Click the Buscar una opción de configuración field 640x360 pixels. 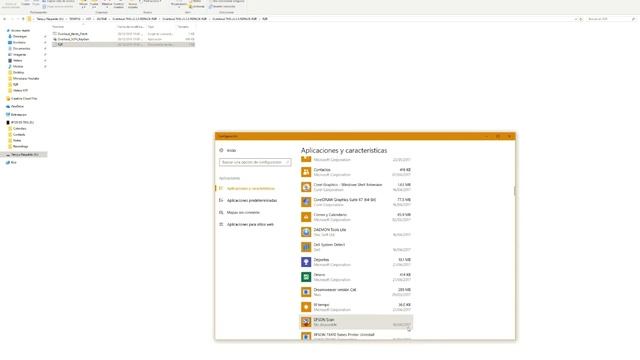point(255,162)
